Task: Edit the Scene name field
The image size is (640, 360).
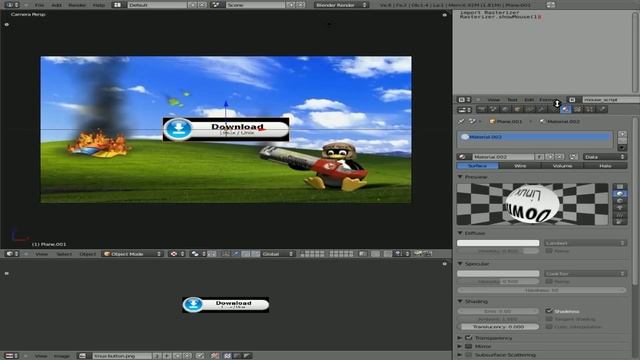Action: (x=256, y=5)
